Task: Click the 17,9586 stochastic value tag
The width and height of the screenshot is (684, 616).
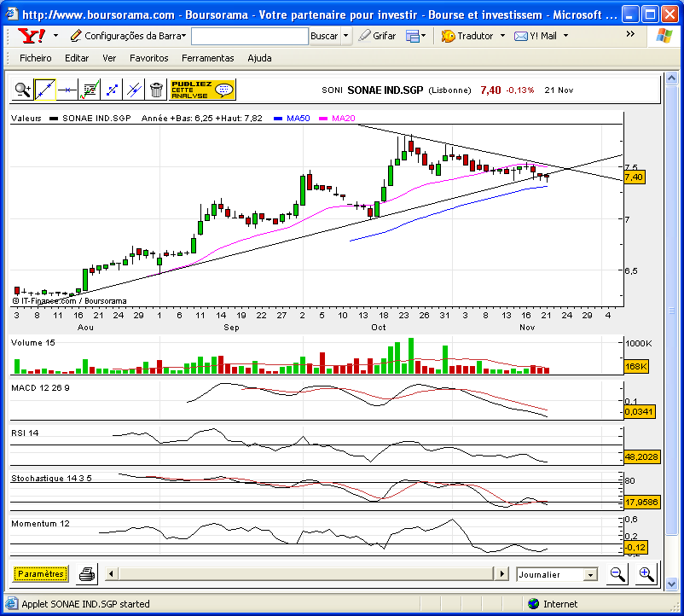Action: coord(641,503)
